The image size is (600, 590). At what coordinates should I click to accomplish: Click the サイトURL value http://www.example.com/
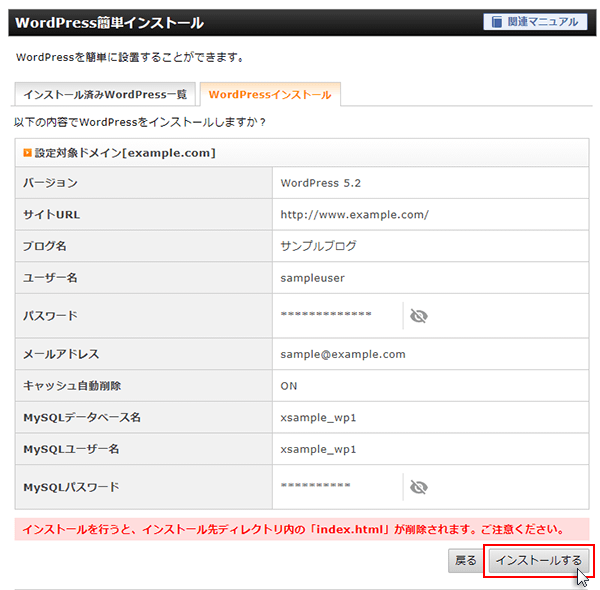[x=354, y=214]
